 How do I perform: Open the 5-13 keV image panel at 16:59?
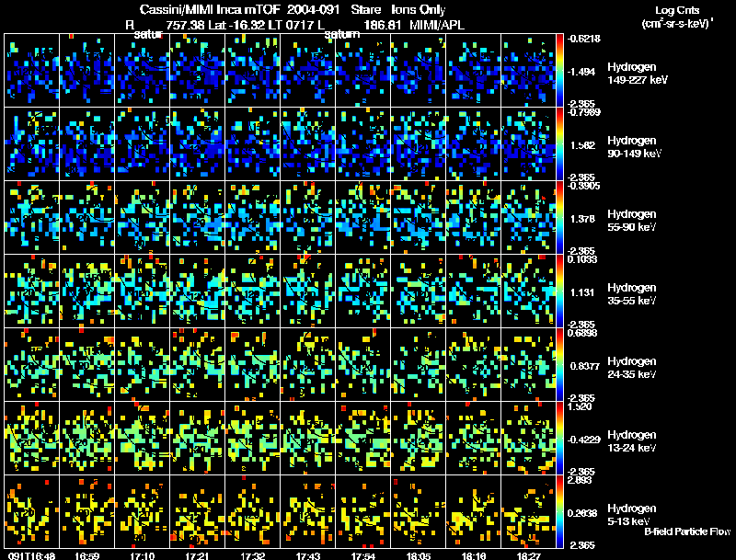pos(86,511)
